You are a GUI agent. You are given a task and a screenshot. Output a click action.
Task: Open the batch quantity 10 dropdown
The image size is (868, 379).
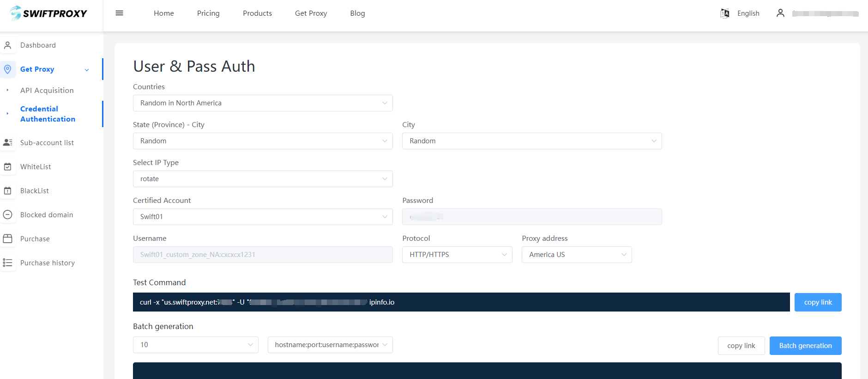point(196,345)
